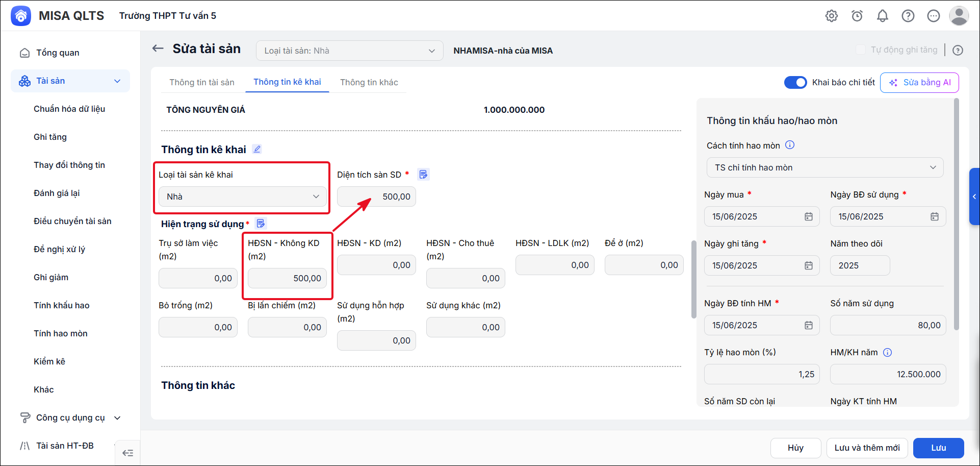This screenshot has height=466, width=980.
Task: Open Tính khấu hao menu item
Action: (x=62, y=305)
